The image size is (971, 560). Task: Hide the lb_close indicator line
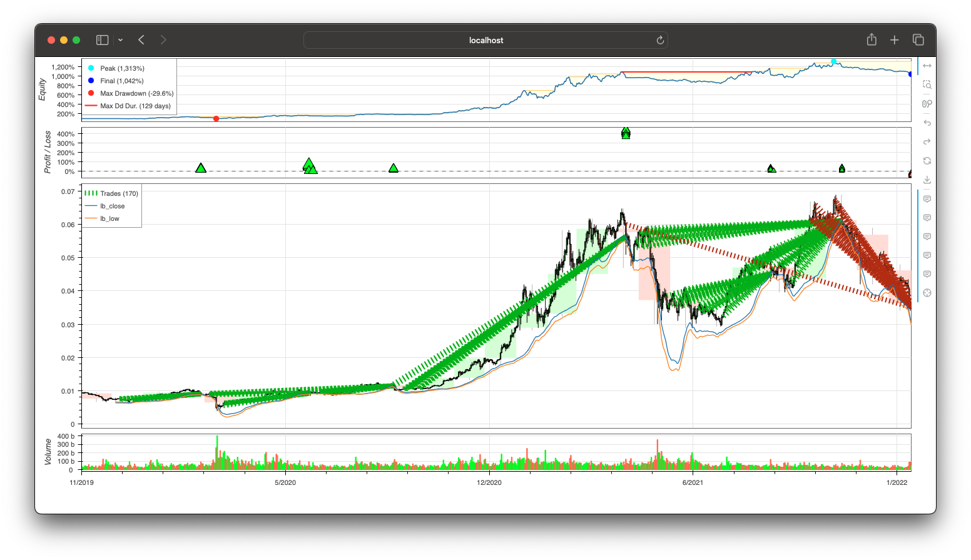(x=112, y=206)
